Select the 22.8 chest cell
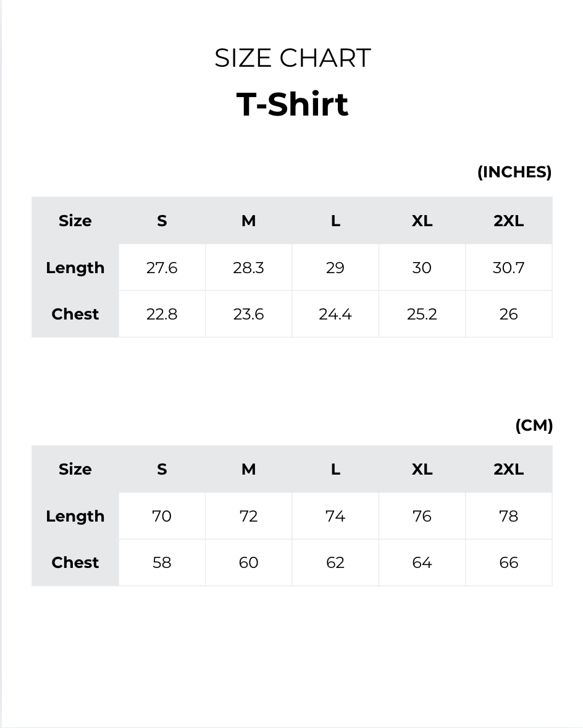The height and width of the screenshot is (728, 583). pos(162,314)
